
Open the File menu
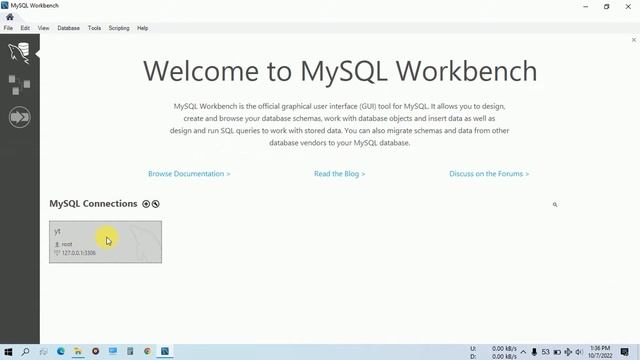point(8,28)
